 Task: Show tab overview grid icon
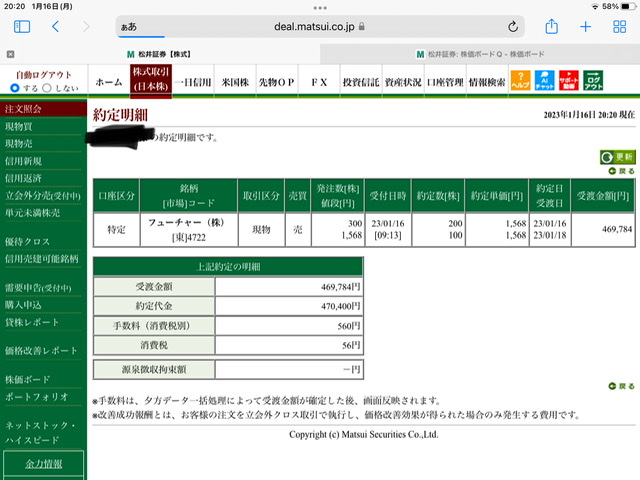click(619, 27)
